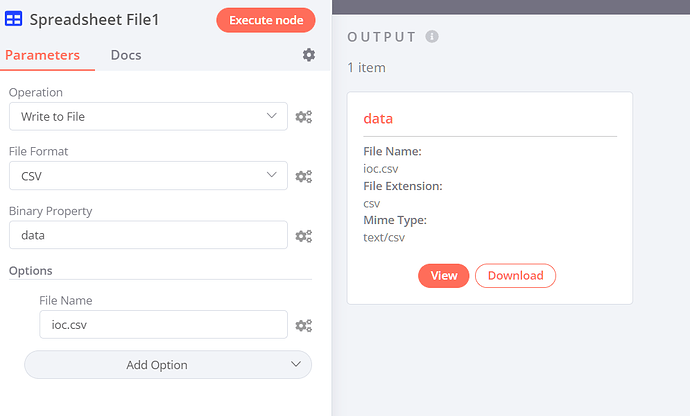Click the data heading in output card
This screenshot has width=690, height=416.
[x=378, y=118]
